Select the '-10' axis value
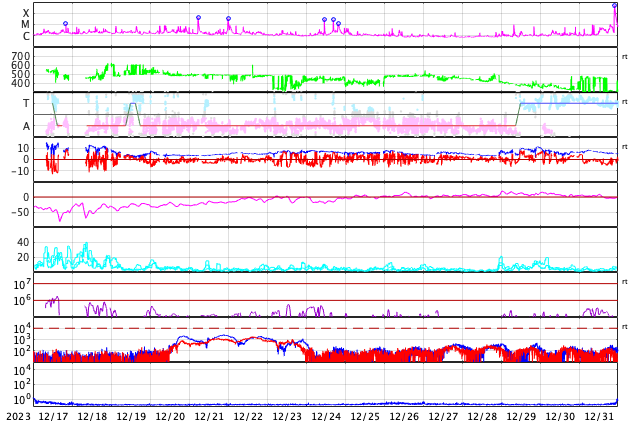 coord(20,171)
